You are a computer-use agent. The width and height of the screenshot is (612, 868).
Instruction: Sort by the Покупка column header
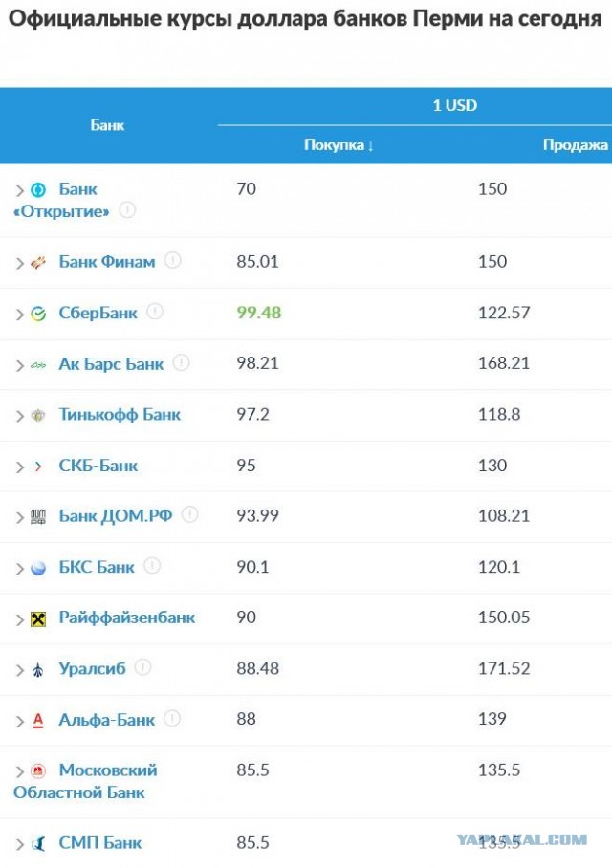click(x=339, y=145)
